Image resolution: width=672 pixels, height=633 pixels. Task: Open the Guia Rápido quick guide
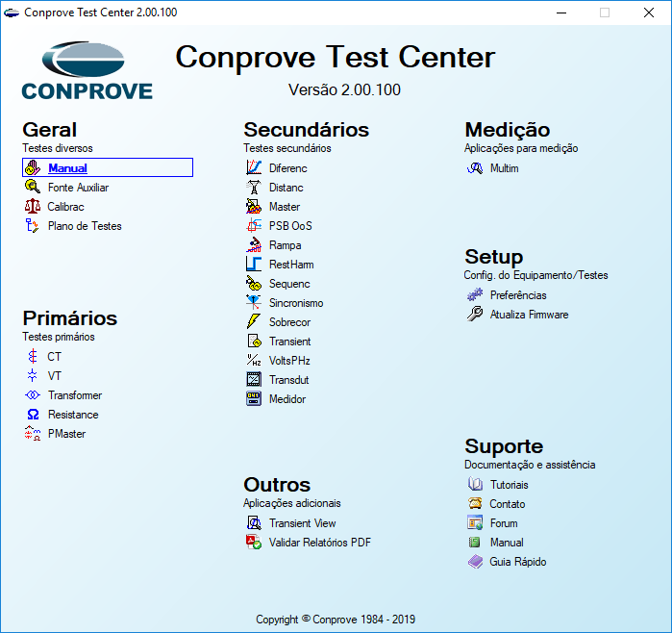[x=518, y=562]
